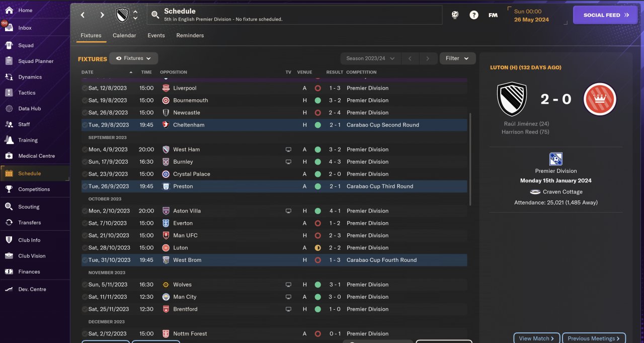Open the Finances sidebar icon
Image resolution: width=644 pixels, height=343 pixels.
[9, 271]
